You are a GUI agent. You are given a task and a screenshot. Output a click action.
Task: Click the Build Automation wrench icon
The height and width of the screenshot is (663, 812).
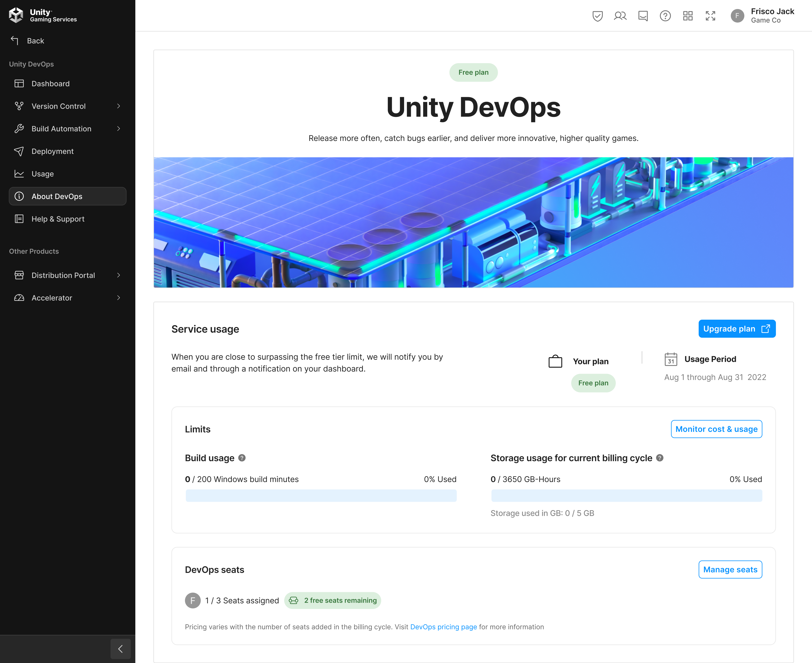(20, 129)
